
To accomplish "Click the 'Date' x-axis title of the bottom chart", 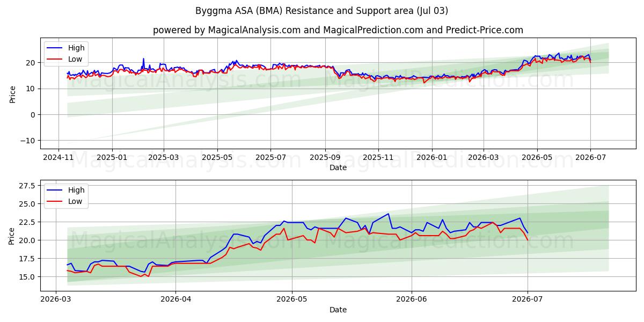I will point(338,310).
